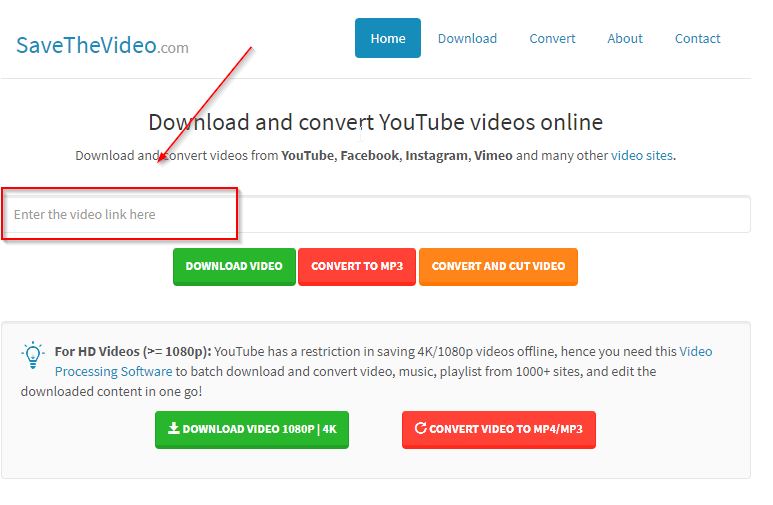Click the Download Video 1080P | 4K button

click(x=251, y=430)
